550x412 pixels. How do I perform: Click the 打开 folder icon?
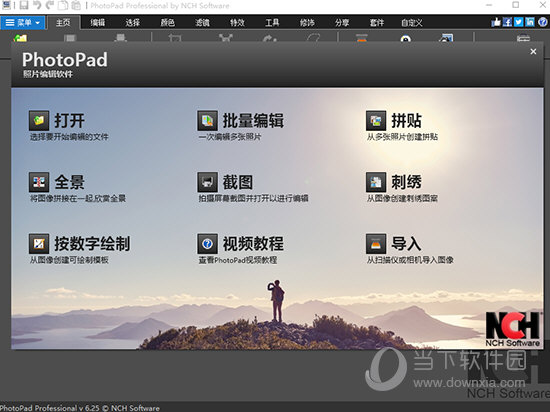39,121
